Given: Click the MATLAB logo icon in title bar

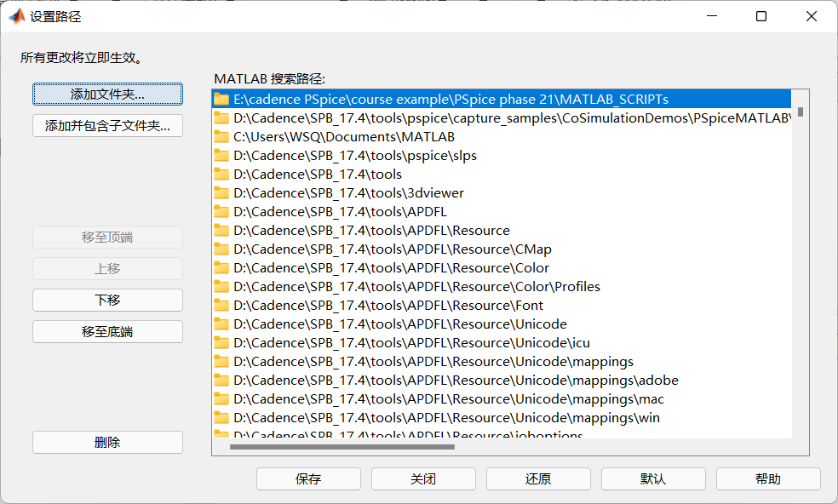Looking at the screenshot, I should coord(17,16).
